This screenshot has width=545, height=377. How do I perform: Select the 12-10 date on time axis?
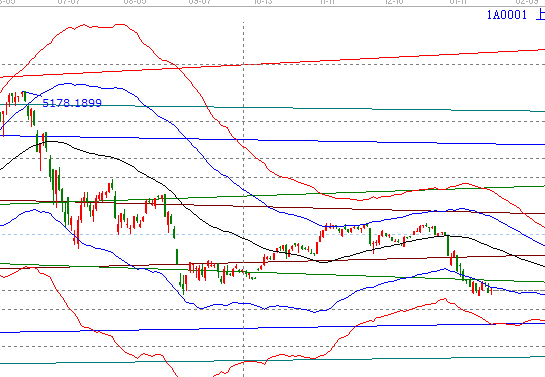click(394, 2)
